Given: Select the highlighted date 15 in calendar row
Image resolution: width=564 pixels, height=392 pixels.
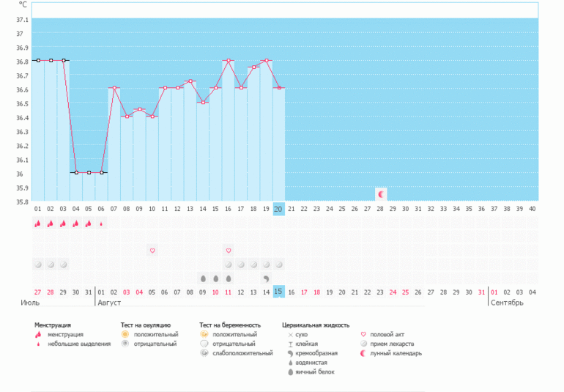Looking at the screenshot, I should pyautogui.click(x=278, y=292).
